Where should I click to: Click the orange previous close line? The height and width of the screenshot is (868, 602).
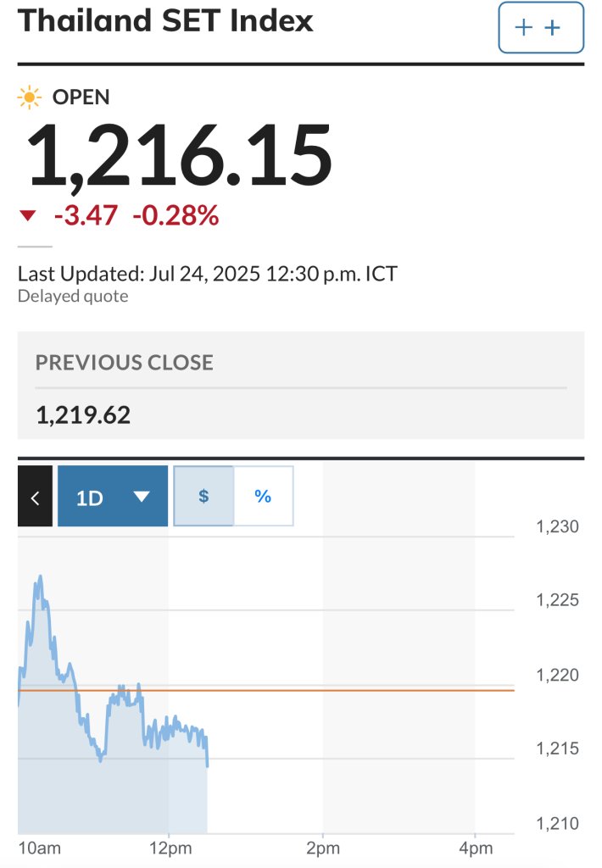point(266,690)
